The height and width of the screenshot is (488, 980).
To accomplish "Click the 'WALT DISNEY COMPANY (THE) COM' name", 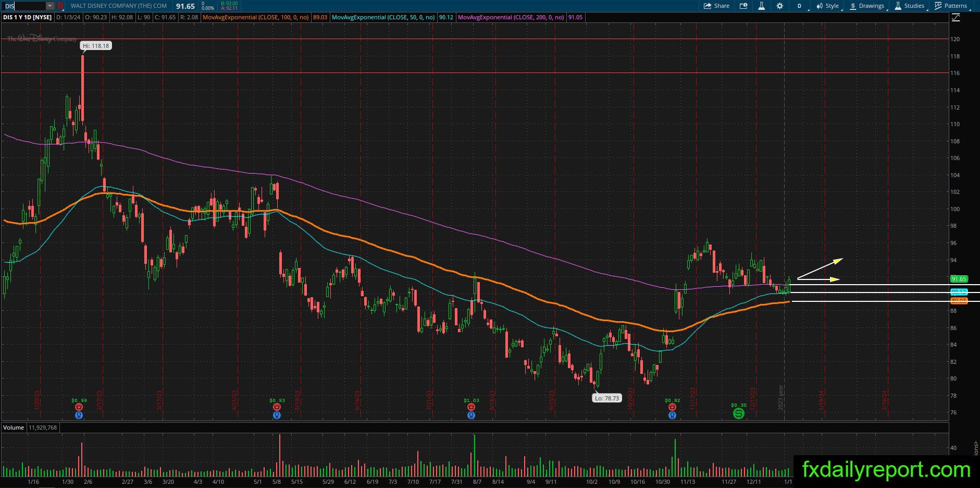I will (119, 6).
